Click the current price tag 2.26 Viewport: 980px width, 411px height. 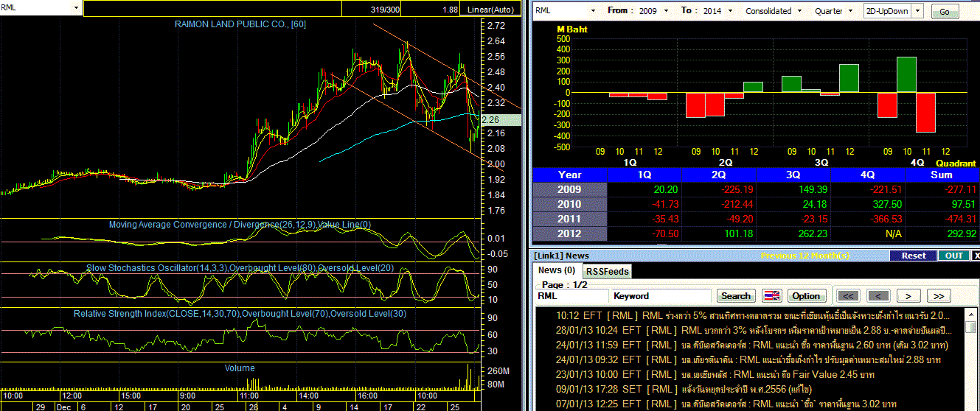point(499,119)
